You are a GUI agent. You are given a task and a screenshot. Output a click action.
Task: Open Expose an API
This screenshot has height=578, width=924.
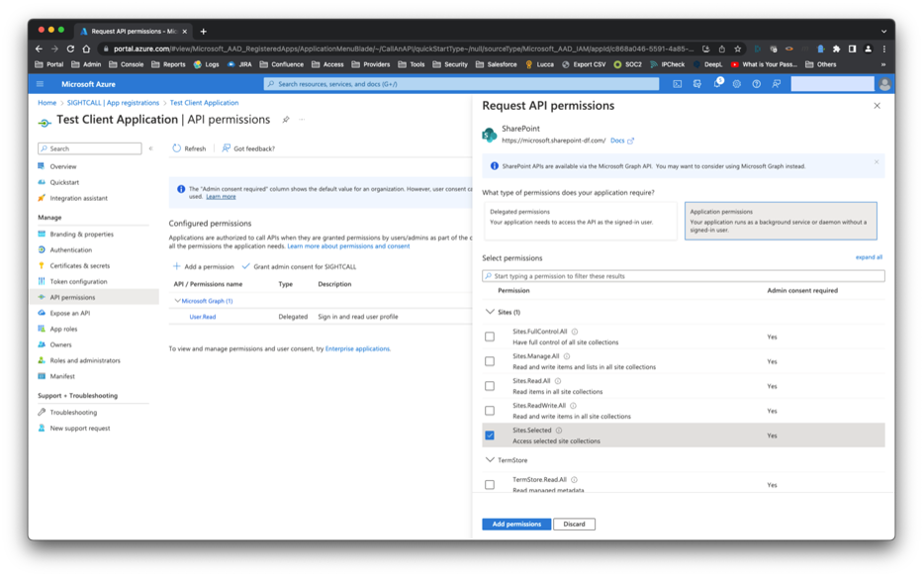(x=69, y=313)
